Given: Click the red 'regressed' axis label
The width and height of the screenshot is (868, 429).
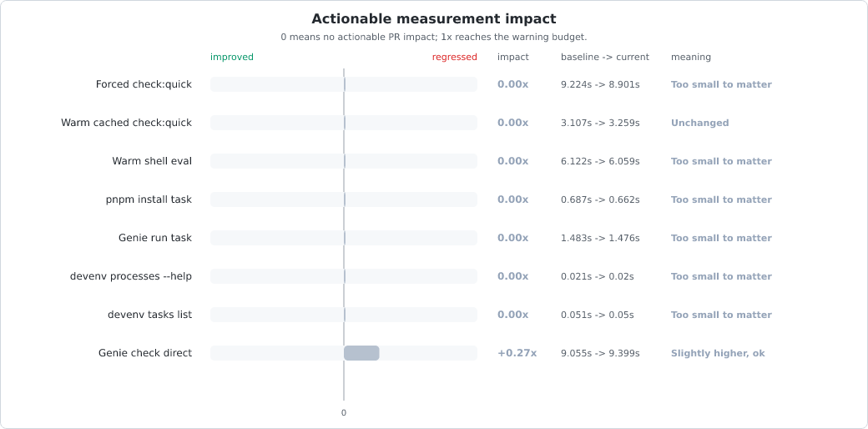Looking at the screenshot, I should pos(455,57).
